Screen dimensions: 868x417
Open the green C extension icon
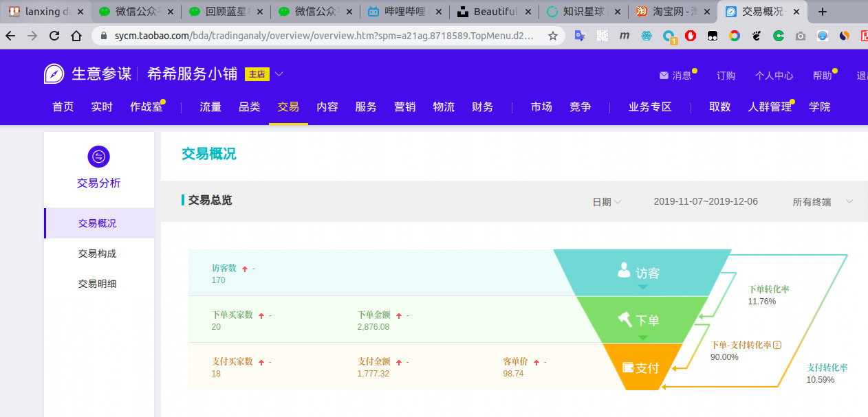pos(779,36)
